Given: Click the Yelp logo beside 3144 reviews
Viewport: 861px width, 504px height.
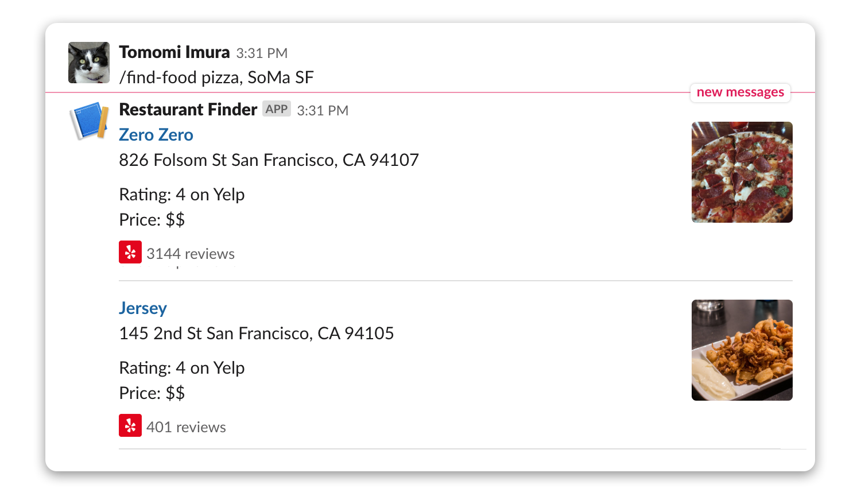Looking at the screenshot, I should pyautogui.click(x=130, y=252).
